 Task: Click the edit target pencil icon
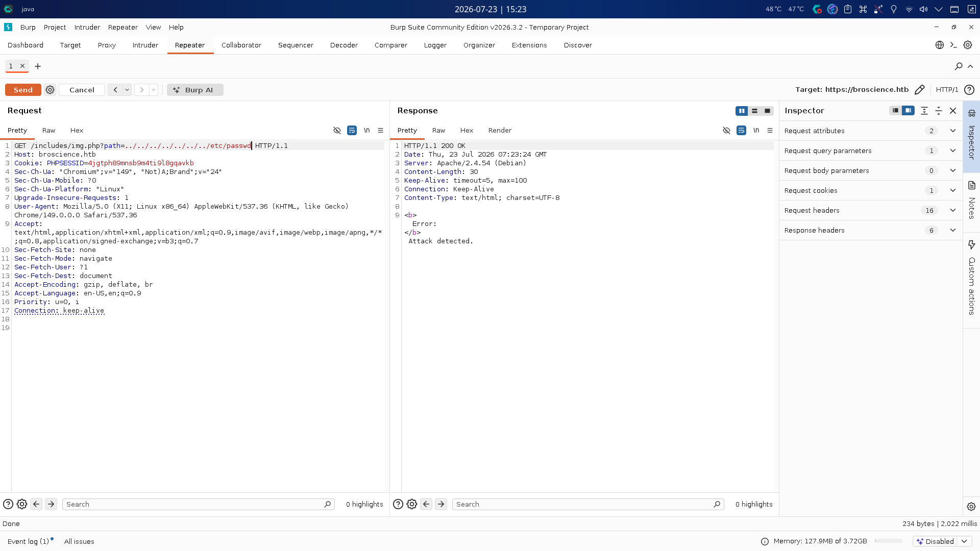(919, 90)
